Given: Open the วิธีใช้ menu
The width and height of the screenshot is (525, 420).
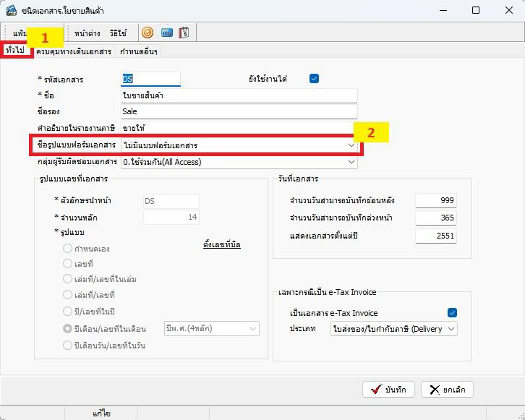Looking at the screenshot, I should coord(119,33).
